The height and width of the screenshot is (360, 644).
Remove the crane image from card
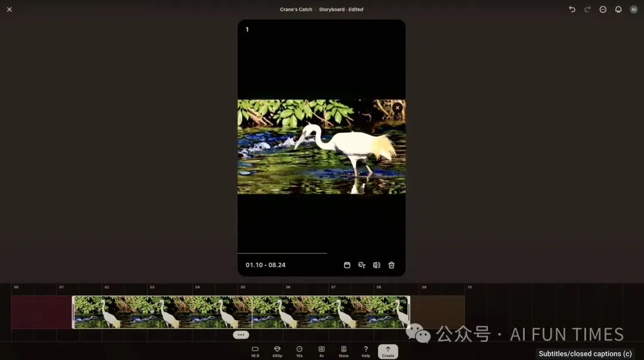pos(397,108)
